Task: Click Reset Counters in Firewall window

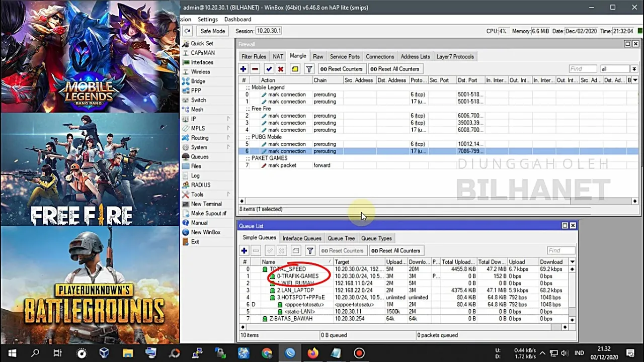Action: click(341, 69)
